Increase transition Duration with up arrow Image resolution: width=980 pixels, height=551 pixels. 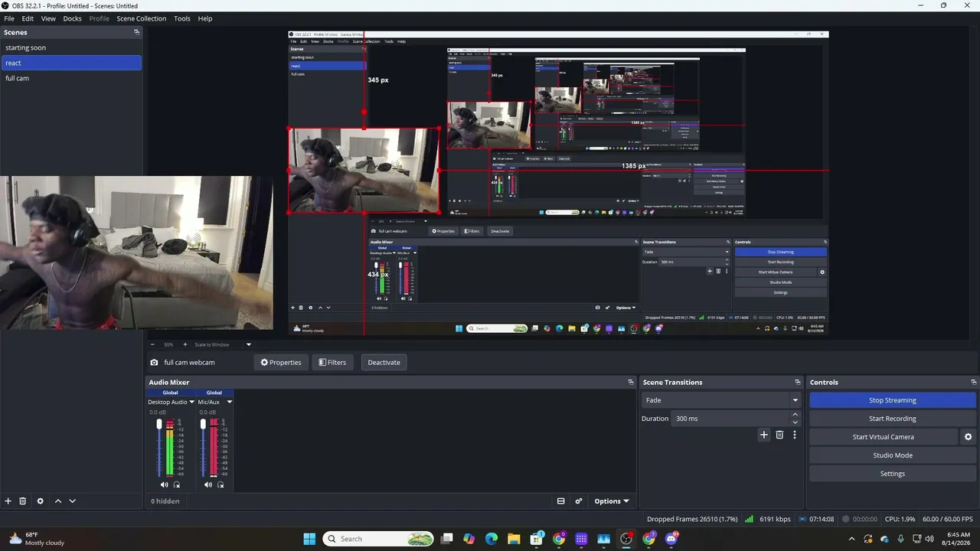(x=795, y=415)
